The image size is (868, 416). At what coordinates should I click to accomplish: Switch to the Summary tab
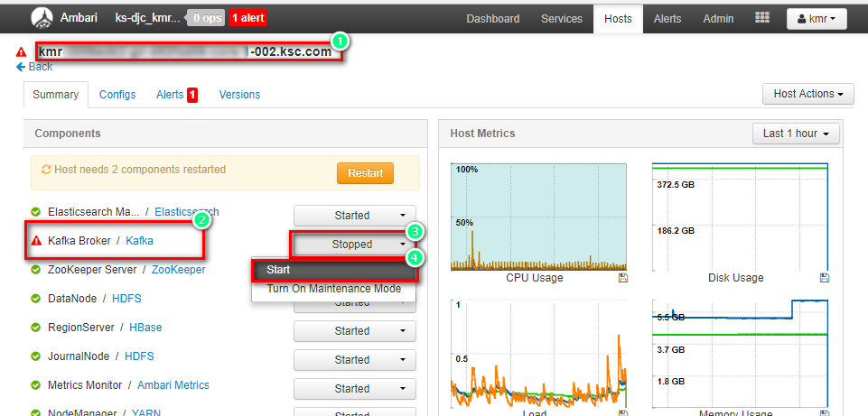[55, 95]
